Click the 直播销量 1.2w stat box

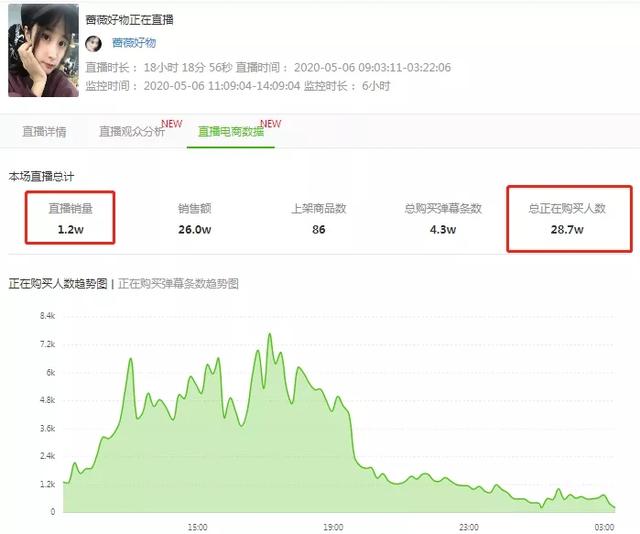point(70,218)
